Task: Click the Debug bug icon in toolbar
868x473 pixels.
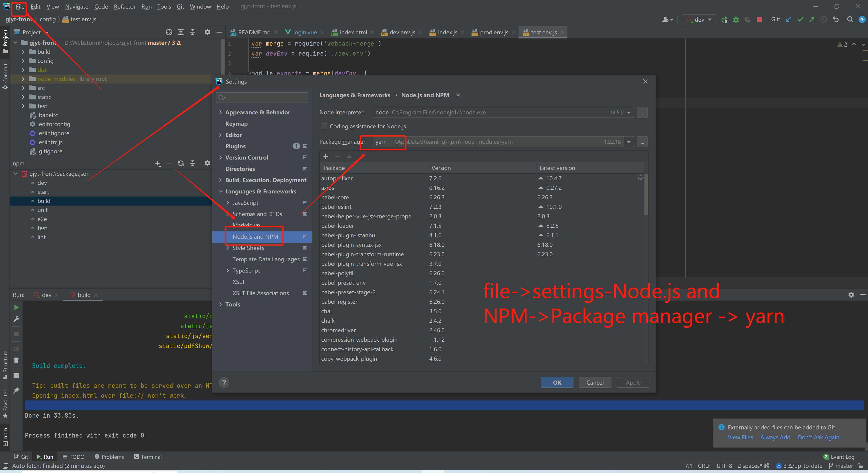Action: tap(736, 19)
